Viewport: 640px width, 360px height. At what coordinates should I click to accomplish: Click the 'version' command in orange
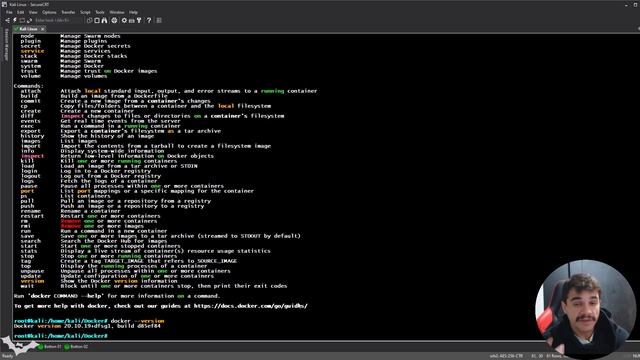tap(32, 281)
